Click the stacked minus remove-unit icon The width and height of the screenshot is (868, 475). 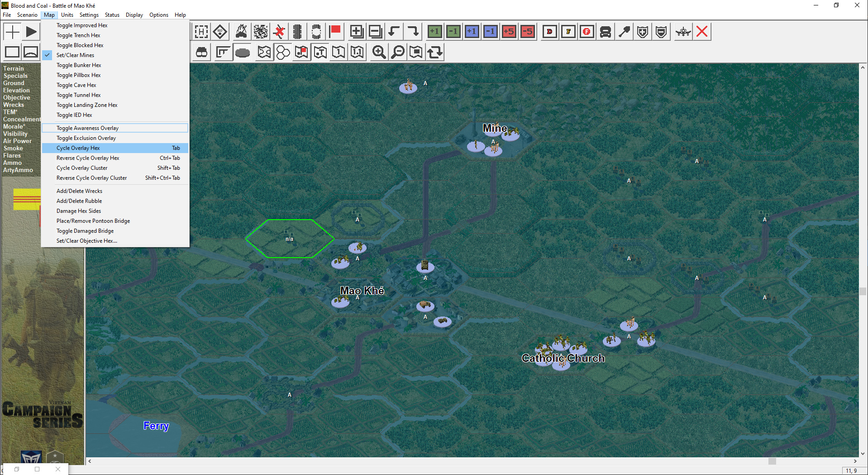376,32
